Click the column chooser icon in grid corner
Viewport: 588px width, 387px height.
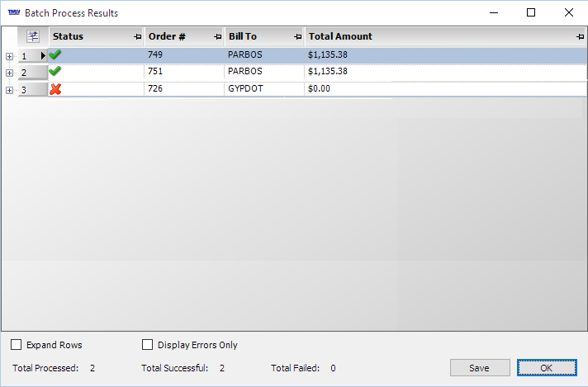point(33,36)
